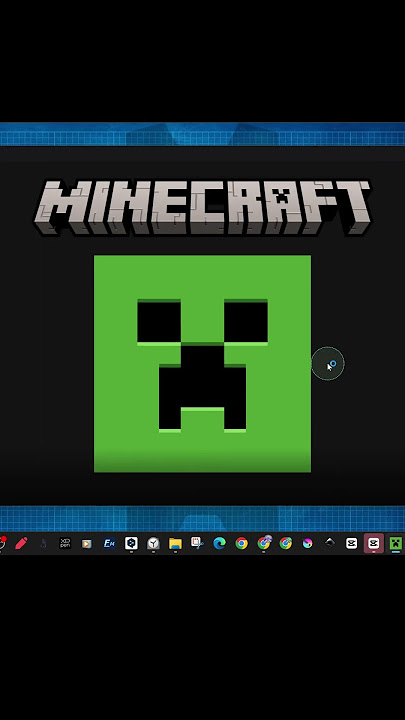Open the Chrome icon with profile badge

tap(264, 543)
